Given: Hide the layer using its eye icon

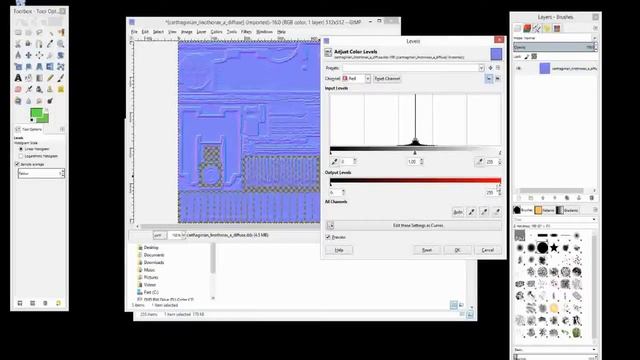Looking at the screenshot, I should (x=519, y=69).
